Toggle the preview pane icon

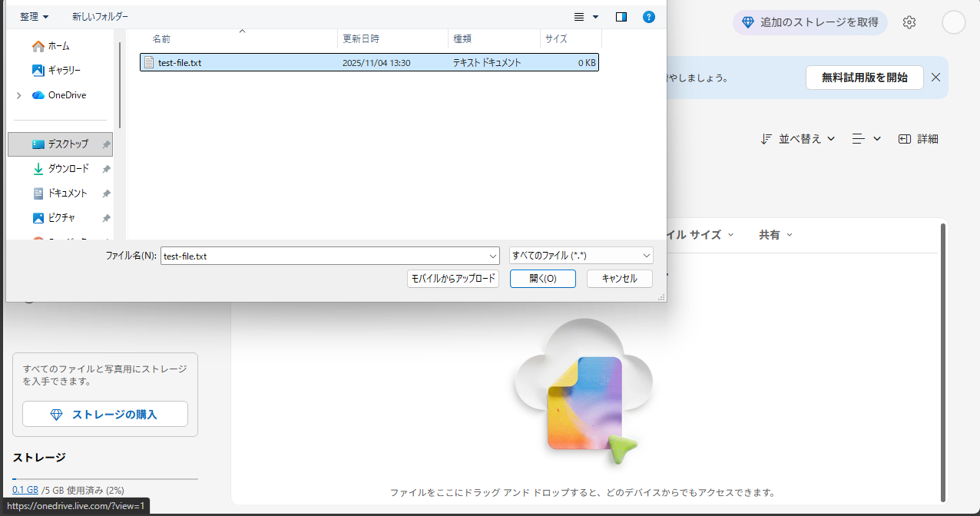pyautogui.click(x=621, y=17)
